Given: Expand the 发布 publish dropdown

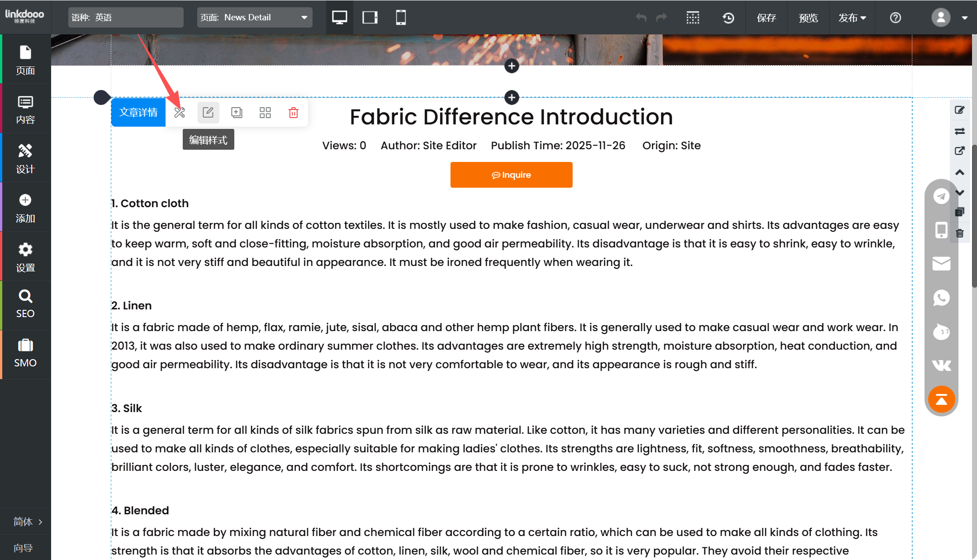Looking at the screenshot, I should coord(852,18).
